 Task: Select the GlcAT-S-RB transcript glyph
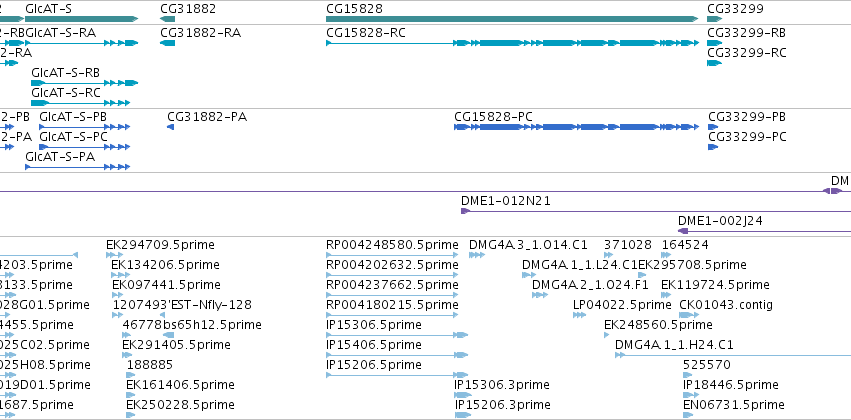coord(85,83)
